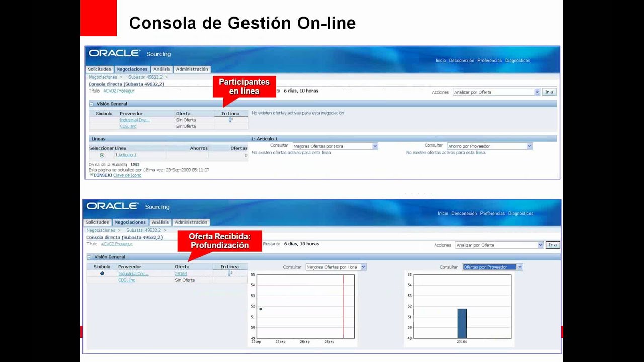Image resolution: width=644 pixels, height=362 pixels.
Task: Click Desconexión link in upper console
Action: 462,61
